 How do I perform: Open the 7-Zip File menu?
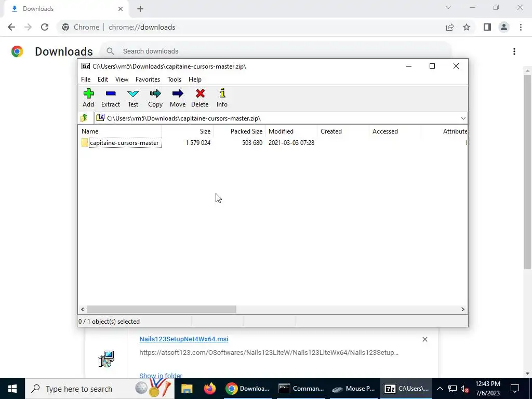(86, 79)
